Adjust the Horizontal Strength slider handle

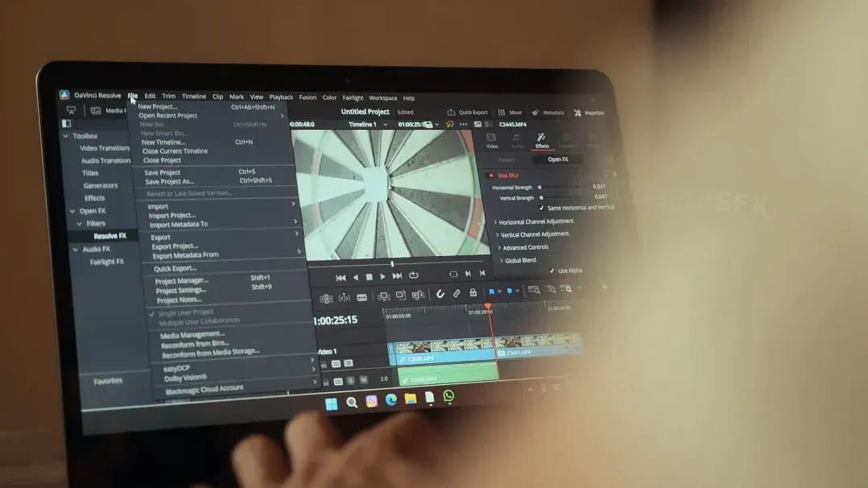tap(539, 187)
